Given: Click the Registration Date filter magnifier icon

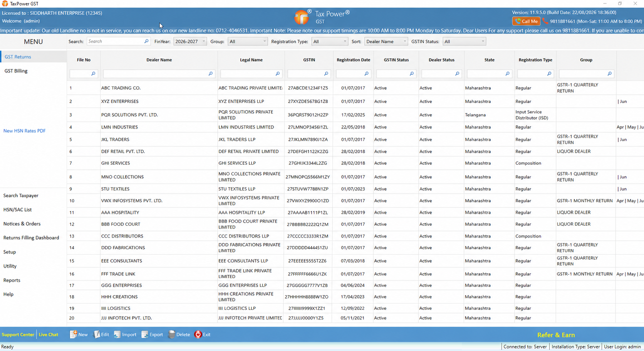Looking at the screenshot, I should [x=366, y=74].
